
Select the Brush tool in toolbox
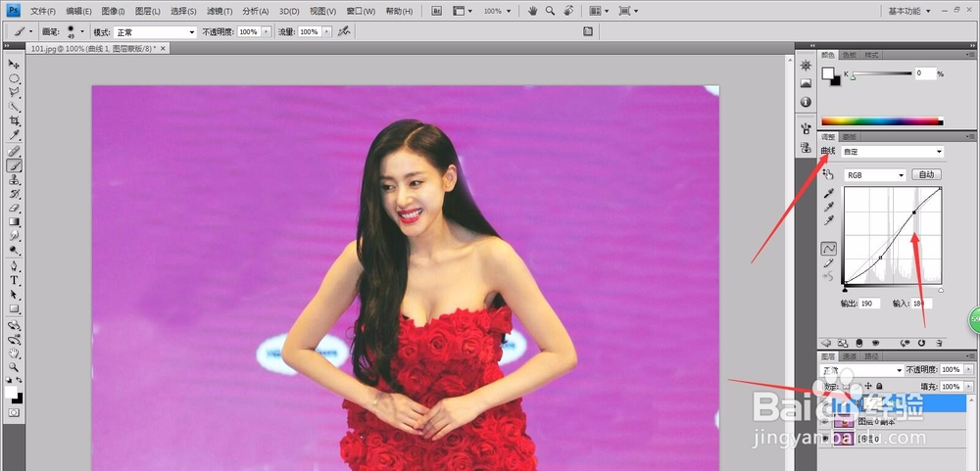point(14,165)
